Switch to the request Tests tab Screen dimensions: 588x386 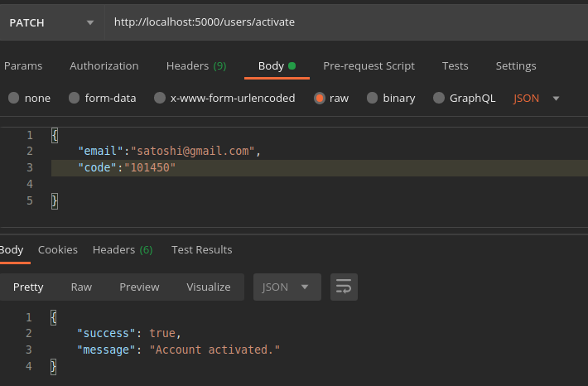455,65
